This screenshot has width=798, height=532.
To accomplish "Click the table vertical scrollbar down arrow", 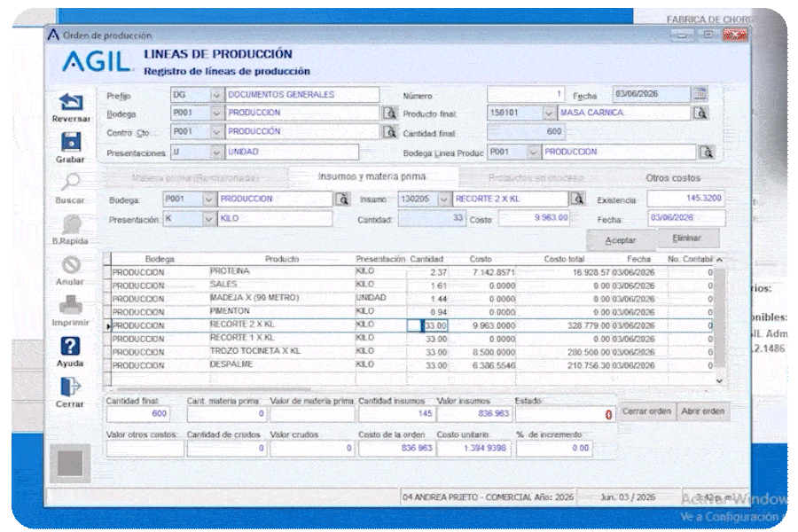I will pyautogui.click(x=719, y=380).
